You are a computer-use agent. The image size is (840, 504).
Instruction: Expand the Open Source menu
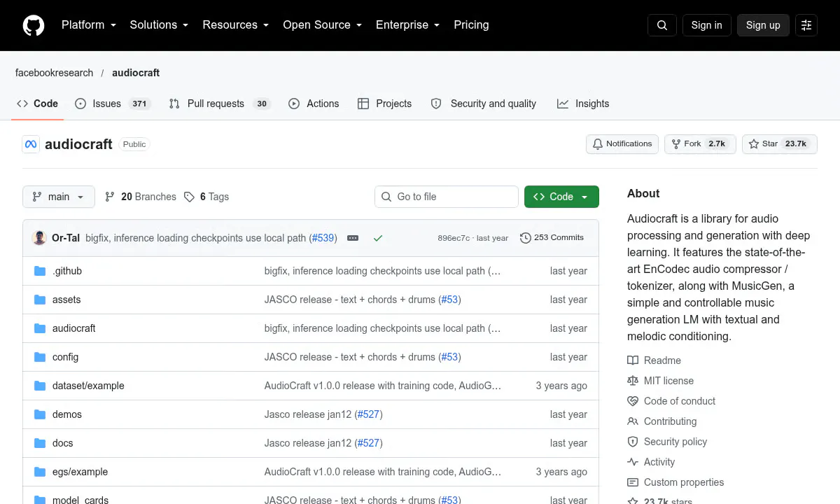[x=322, y=25]
